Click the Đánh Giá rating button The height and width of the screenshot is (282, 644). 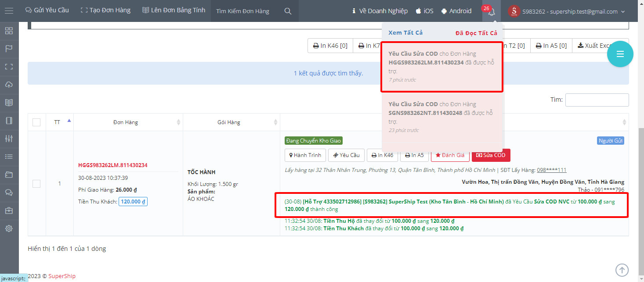450,155
